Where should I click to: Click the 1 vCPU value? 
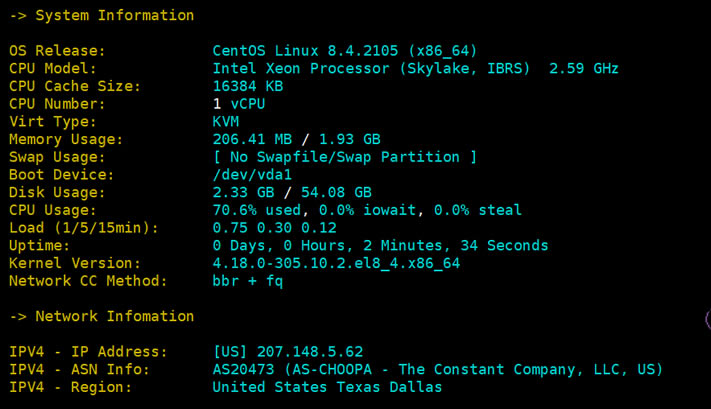click(239, 104)
